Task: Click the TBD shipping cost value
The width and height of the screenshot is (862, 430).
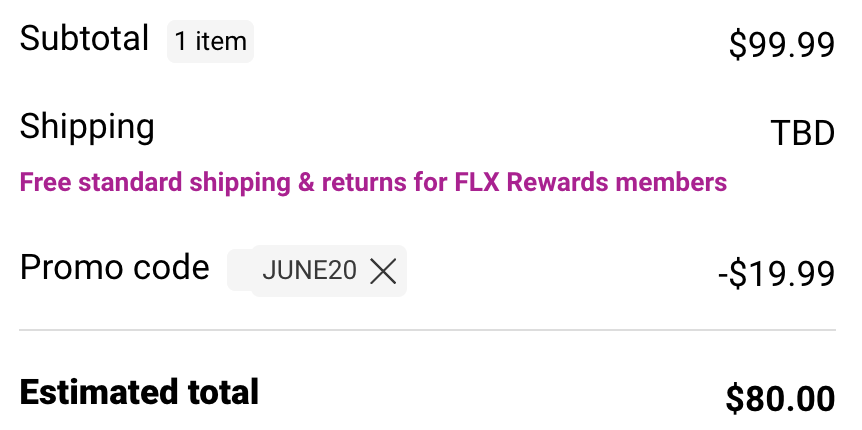Action: pyautogui.click(x=802, y=133)
